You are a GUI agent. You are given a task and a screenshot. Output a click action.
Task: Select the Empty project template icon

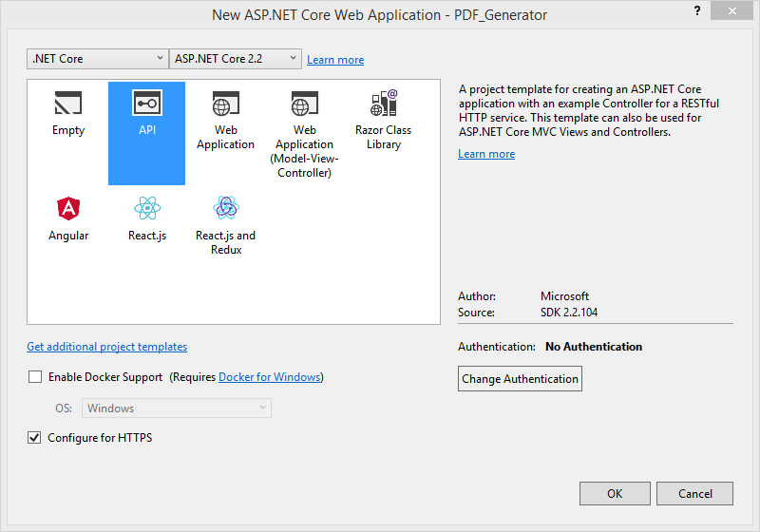[68, 104]
